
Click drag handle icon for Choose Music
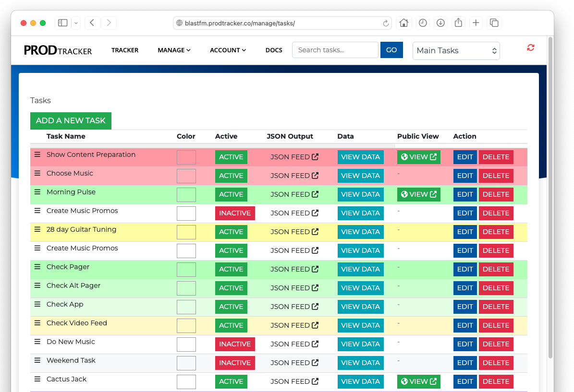(x=37, y=173)
